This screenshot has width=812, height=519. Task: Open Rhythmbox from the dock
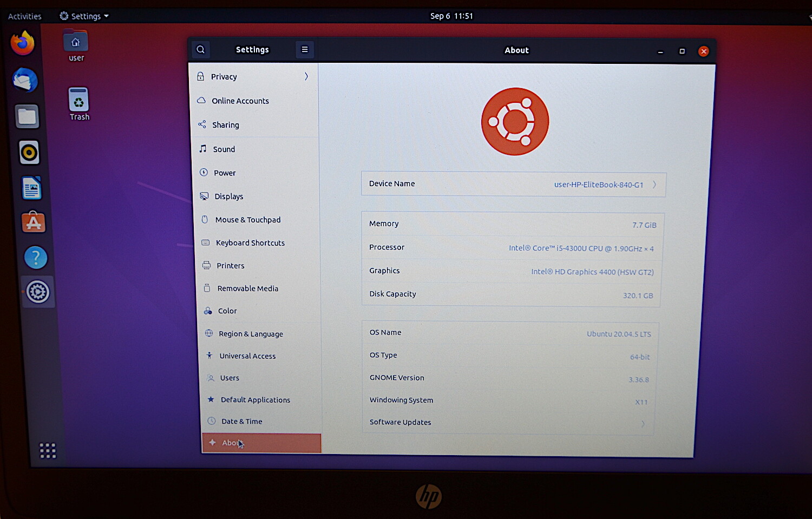pyautogui.click(x=29, y=153)
